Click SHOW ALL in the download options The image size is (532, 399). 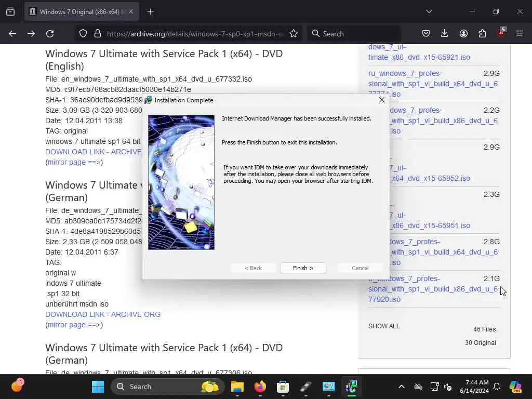pyautogui.click(x=384, y=326)
